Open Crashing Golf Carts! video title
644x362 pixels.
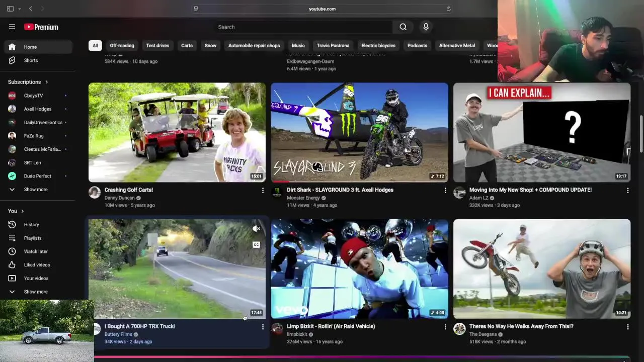[129, 190]
